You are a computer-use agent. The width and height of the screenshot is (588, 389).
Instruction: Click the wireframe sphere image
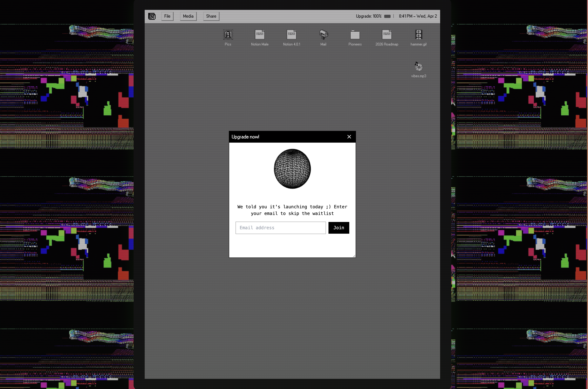pyautogui.click(x=292, y=169)
